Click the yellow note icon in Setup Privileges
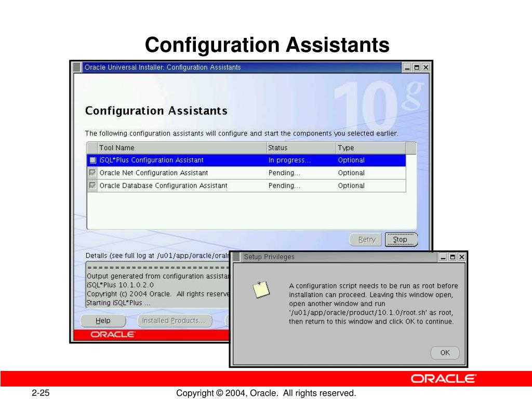Viewport: 532px width, 399px height. (x=261, y=289)
